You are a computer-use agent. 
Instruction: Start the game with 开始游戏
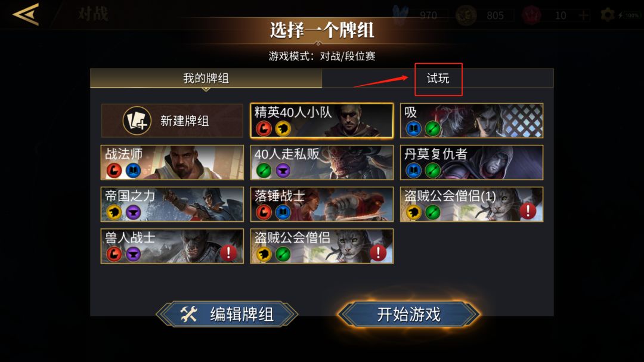pos(408,314)
